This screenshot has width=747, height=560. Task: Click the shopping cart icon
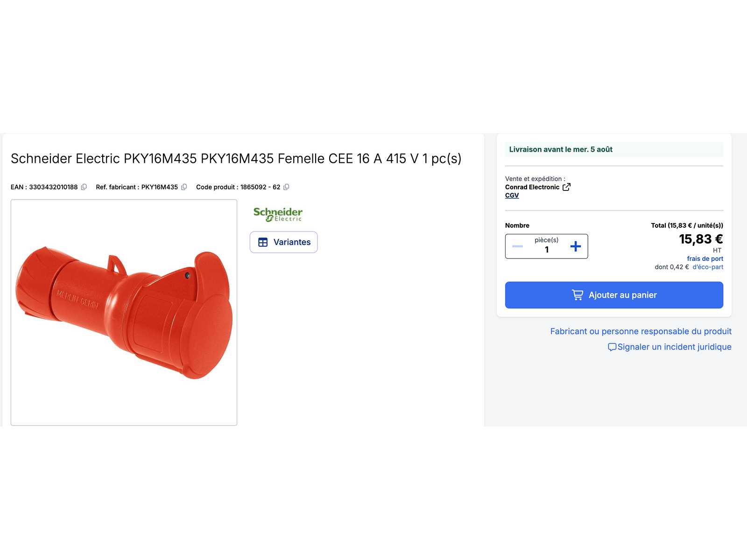coord(578,295)
